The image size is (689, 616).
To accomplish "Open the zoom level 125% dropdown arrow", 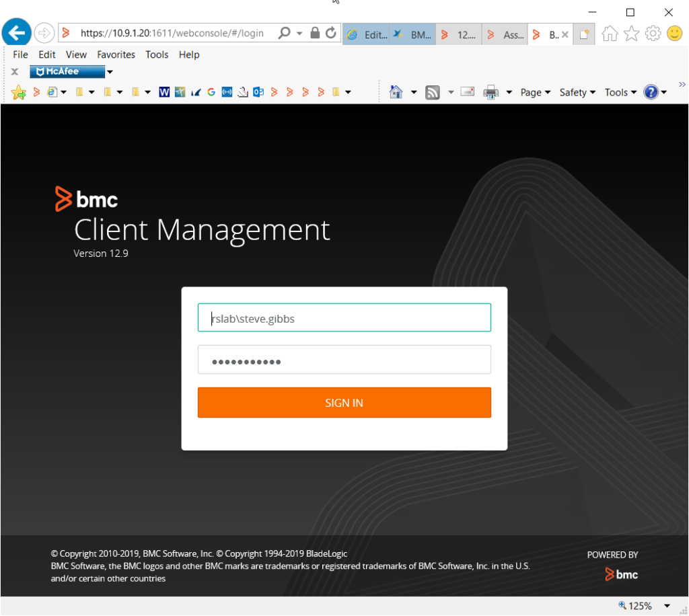I will 667,606.
